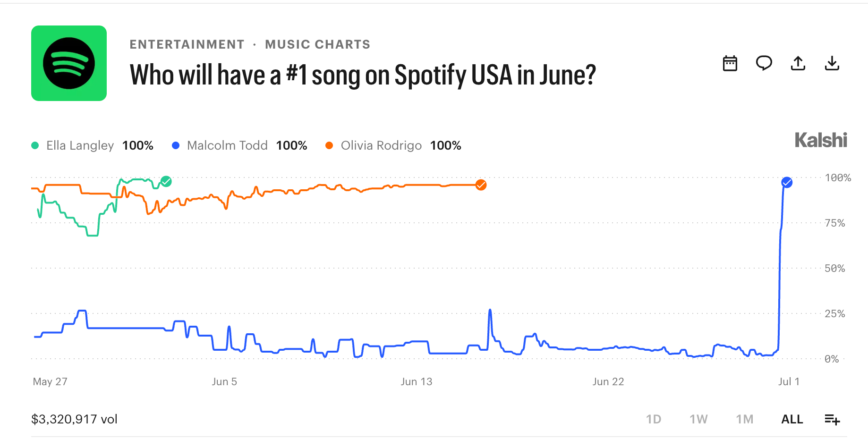Image resolution: width=868 pixels, height=439 pixels.
Task: Click the Kalshi logo watermark
Action: point(821,140)
